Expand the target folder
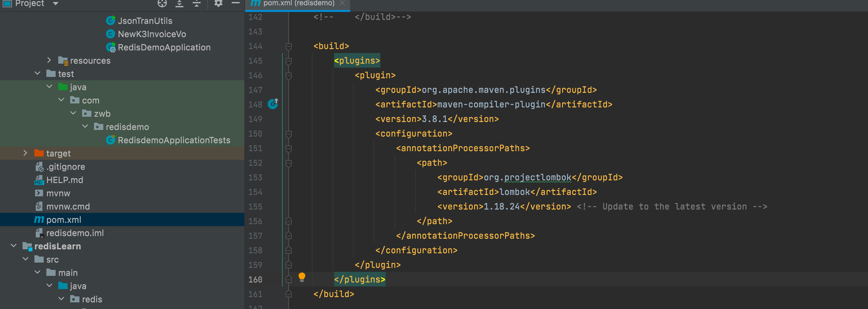868x309 pixels. (25, 153)
